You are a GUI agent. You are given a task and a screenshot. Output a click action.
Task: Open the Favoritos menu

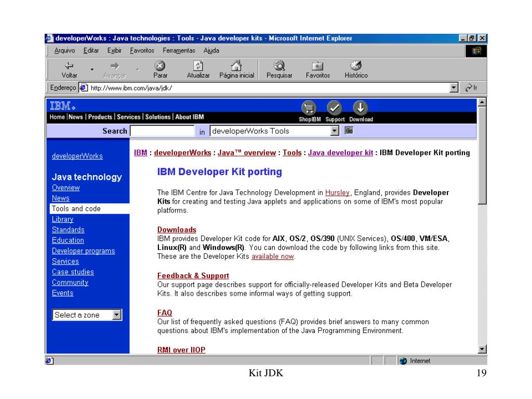click(142, 50)
